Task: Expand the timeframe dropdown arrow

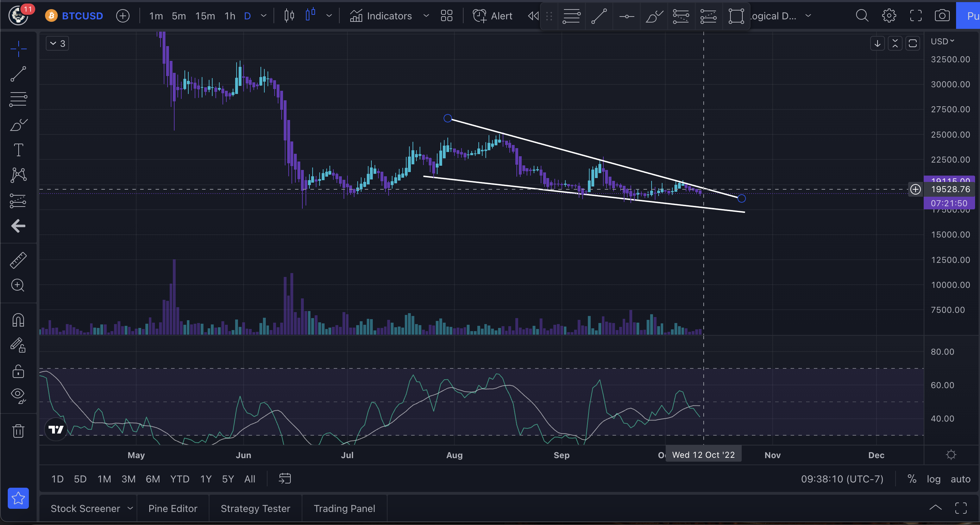Action: pyautogui.click(x=264, y=16)
